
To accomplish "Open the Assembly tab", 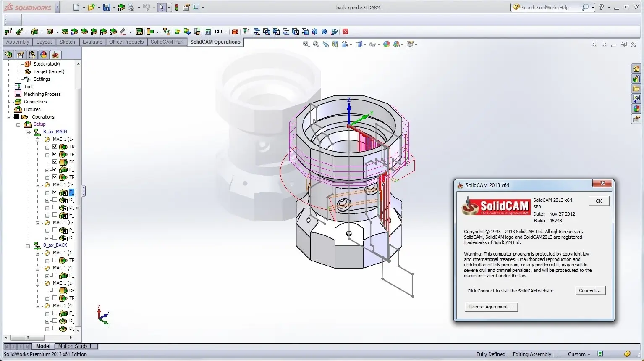I will click(x=18, y=42).
